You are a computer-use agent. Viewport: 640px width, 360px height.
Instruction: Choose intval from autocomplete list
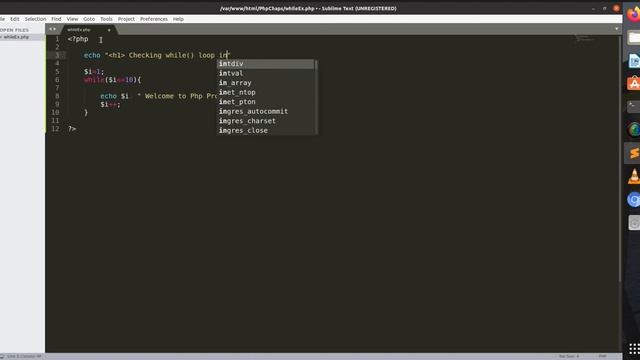click(x=265, y=73)
